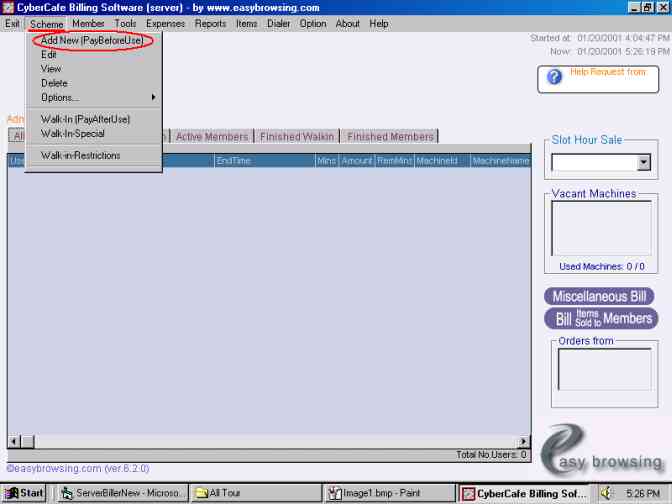Expand the Options submenu arrow
Image resolution: width=672 pixels, height=504 pixels.
click(154, 97)
